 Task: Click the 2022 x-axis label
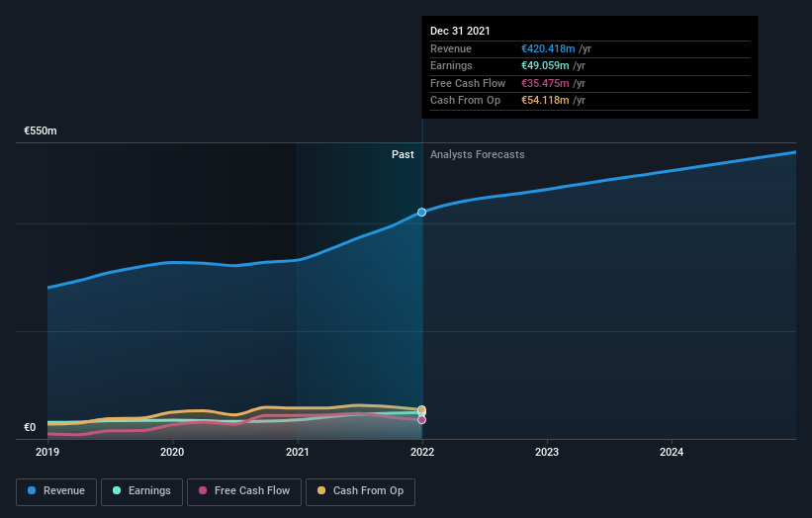pyautogui.click(x=422, y=453)
